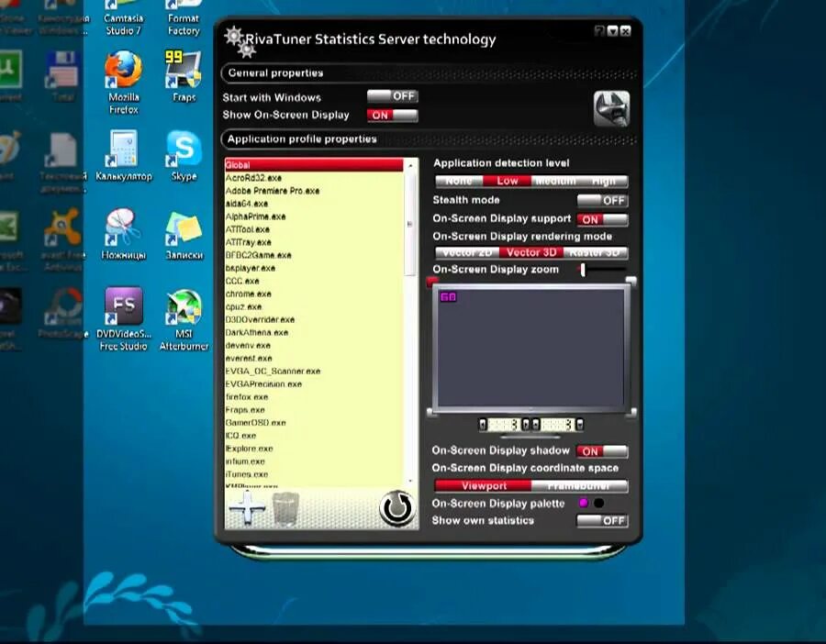Toggle On-Screen Display shadow switch
Viewport: 826px width, 644px height.
point(602,451)
